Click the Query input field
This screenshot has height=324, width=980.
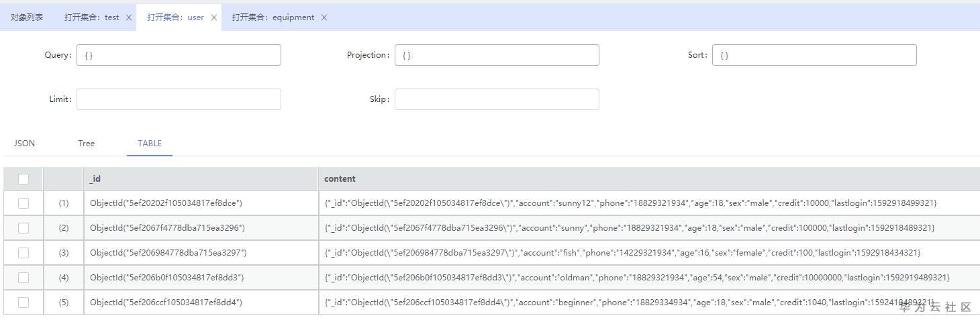pyautogui.click(x=179, y=55)
